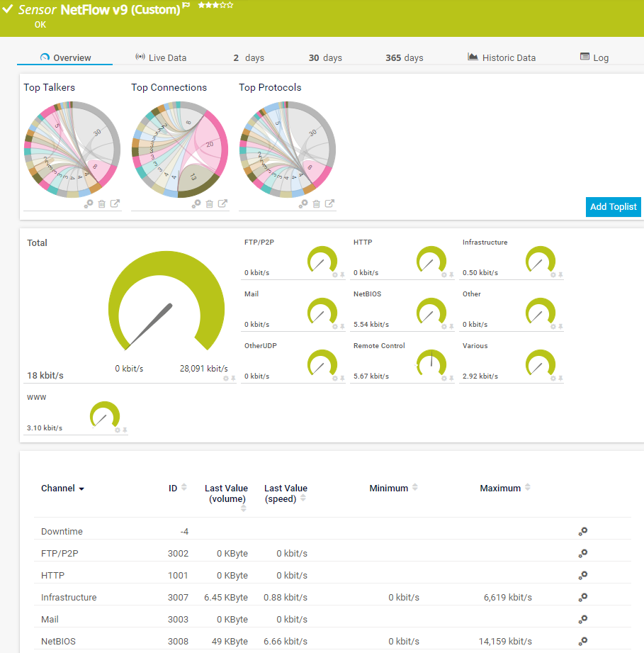This screenshot has width=644, height=653.
Task: Pin the WWW channel gauge
Action: (x=125, y=430)
